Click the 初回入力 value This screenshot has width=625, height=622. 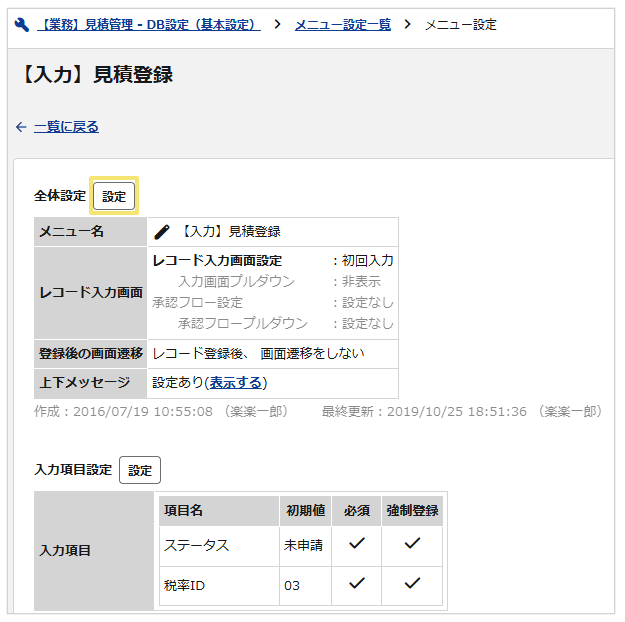pyautogui.click(x=368, y=261)
